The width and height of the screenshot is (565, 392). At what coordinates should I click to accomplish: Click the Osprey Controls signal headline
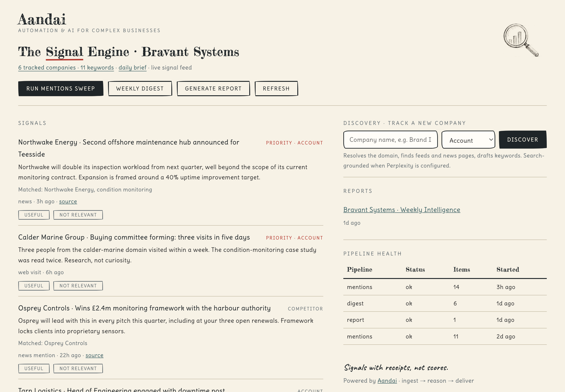144,308
